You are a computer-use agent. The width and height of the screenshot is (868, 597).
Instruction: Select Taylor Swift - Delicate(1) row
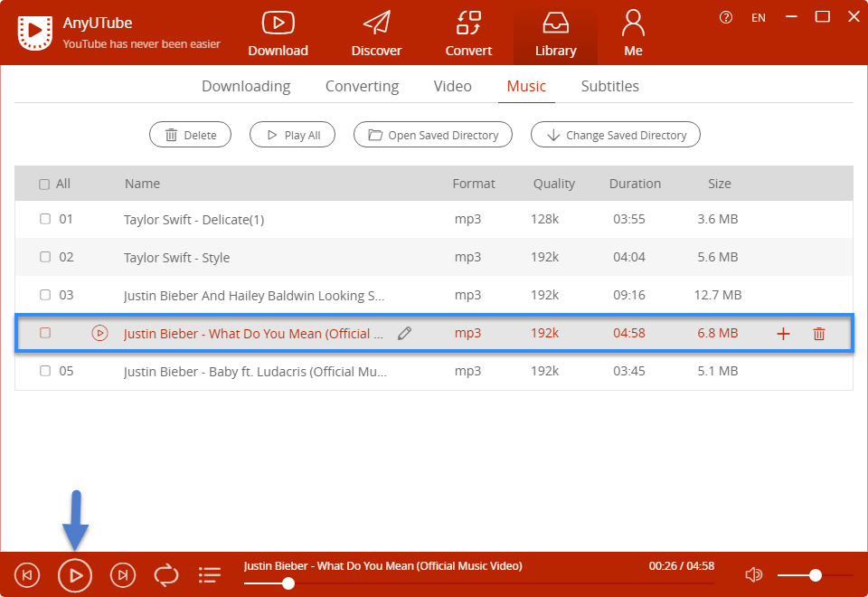coord(434,219)
